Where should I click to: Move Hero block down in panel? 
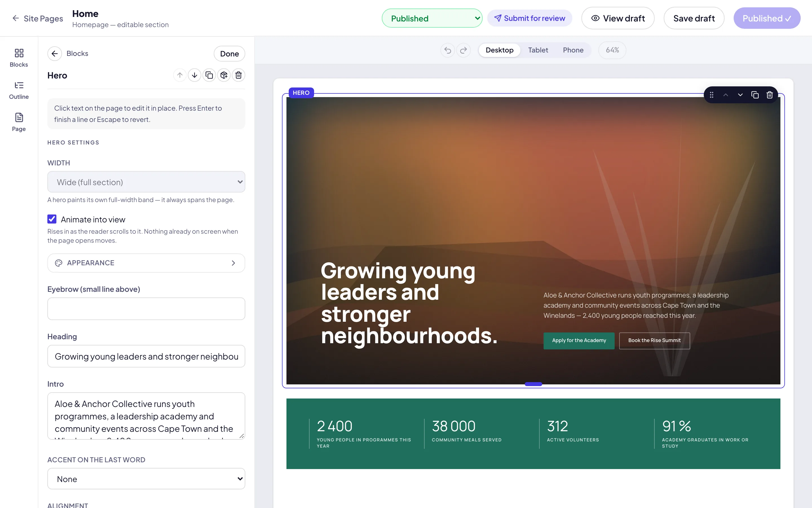pyautogui.click(x=195, y=75)
